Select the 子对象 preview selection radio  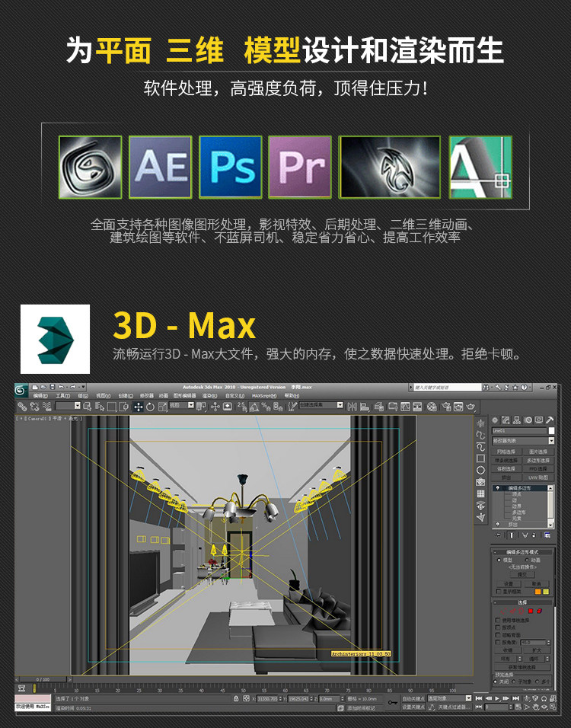[515, 682]
